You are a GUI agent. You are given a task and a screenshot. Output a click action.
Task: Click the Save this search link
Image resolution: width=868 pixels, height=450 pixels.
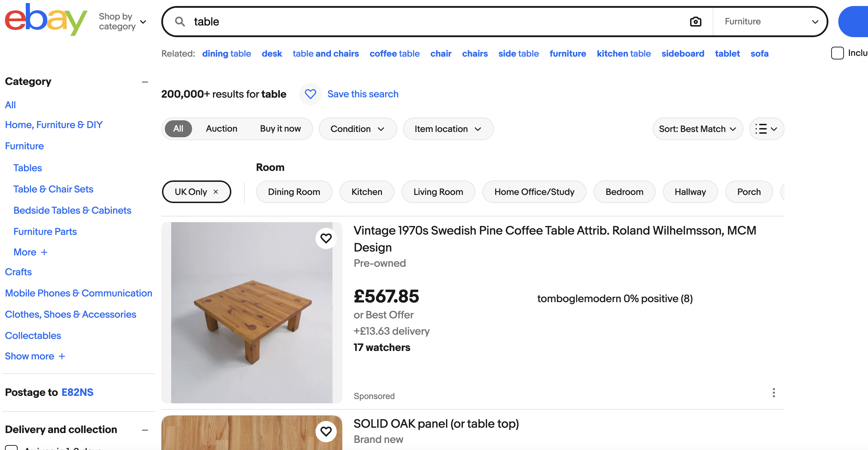coord(363,94)
